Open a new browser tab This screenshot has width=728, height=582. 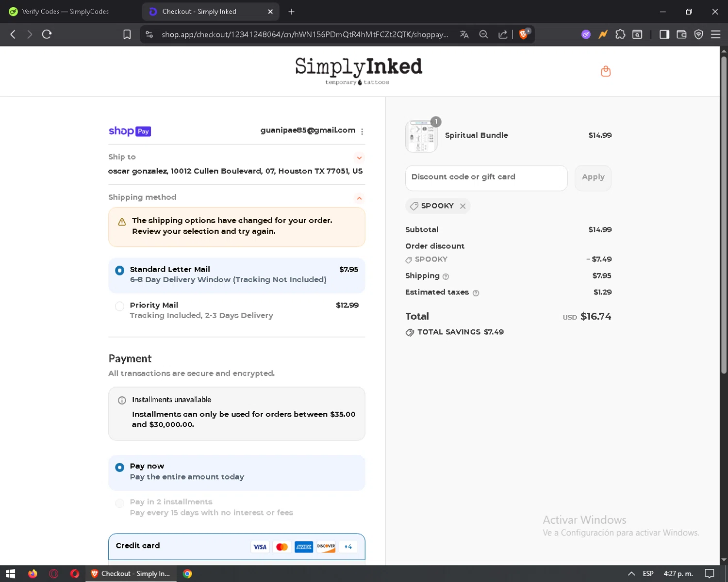(x=291, y=12)
